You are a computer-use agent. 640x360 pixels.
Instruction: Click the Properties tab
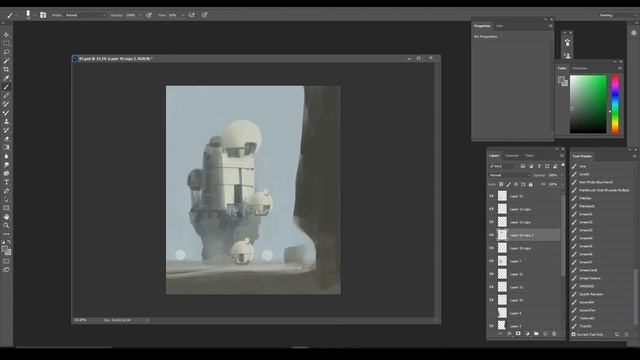point(482,26)
